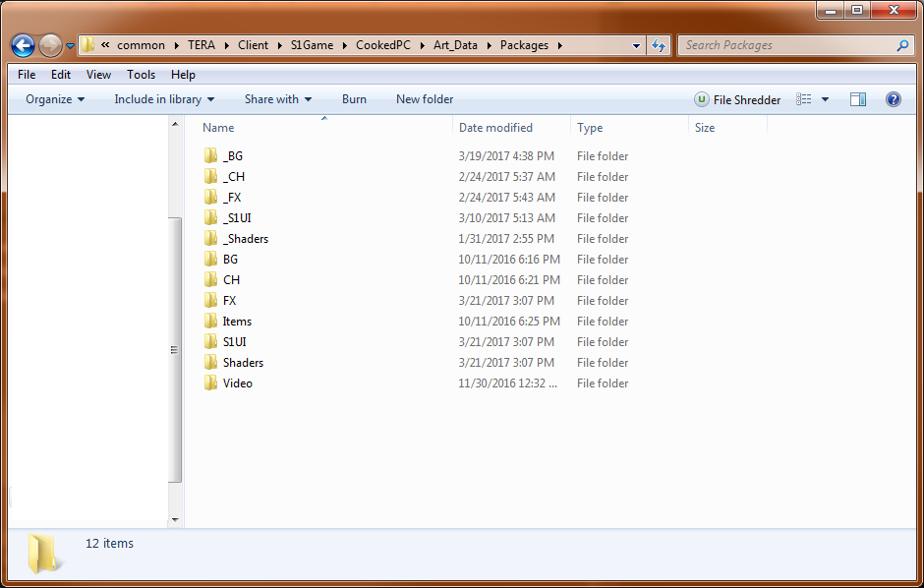Open the Share with dropdown
924x588 pixels.
278,99
